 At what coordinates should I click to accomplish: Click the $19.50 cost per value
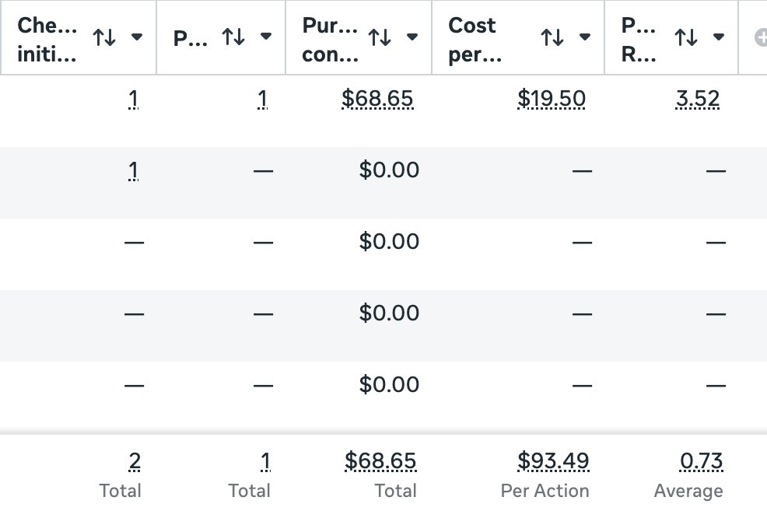tap(552, 99)
